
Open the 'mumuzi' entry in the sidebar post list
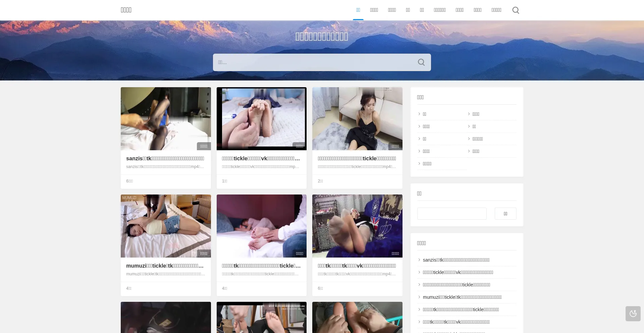(x=462, y=297)
